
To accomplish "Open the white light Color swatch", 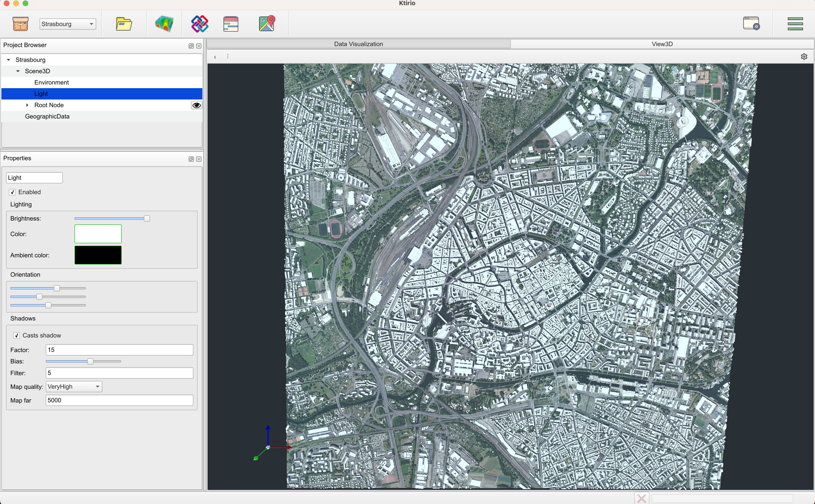I will click(98, 234).
